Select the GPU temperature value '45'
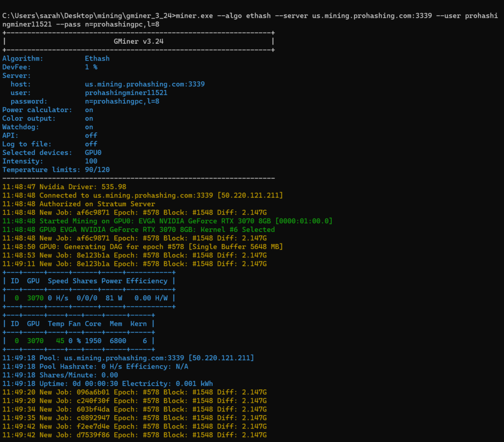This screenshot has height=442, width=504. pyautogui.click(x=60, y=341)
